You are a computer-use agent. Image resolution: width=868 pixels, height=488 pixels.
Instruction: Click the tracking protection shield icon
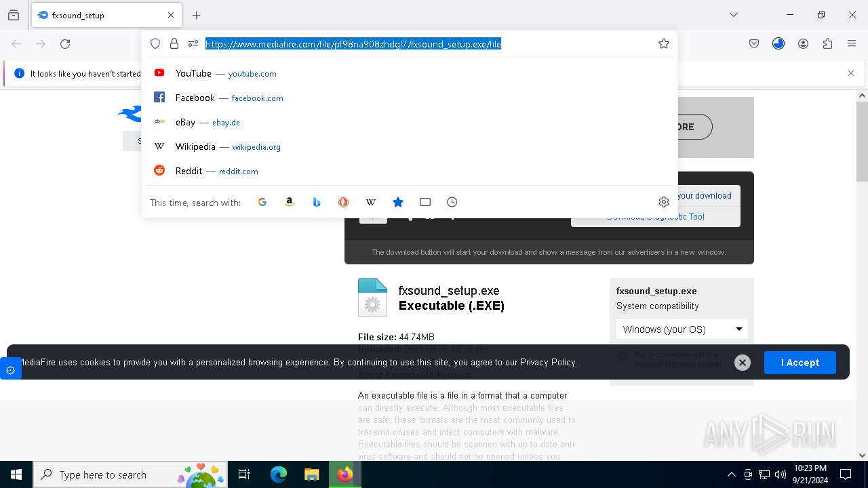point(155,43)
